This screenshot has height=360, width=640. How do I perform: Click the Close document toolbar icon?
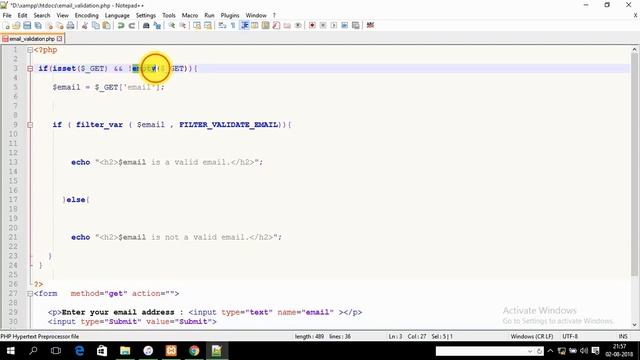click(x=49, y=25)
